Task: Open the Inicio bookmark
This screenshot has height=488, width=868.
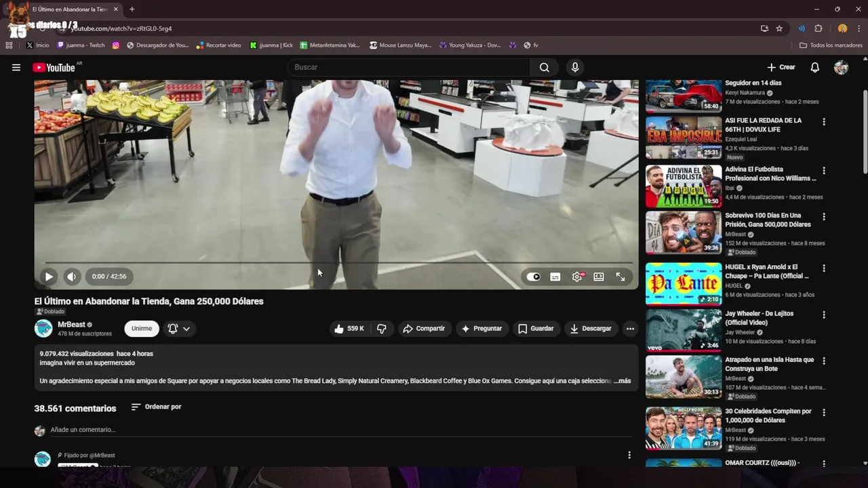Action: click(x=37, y=45)
